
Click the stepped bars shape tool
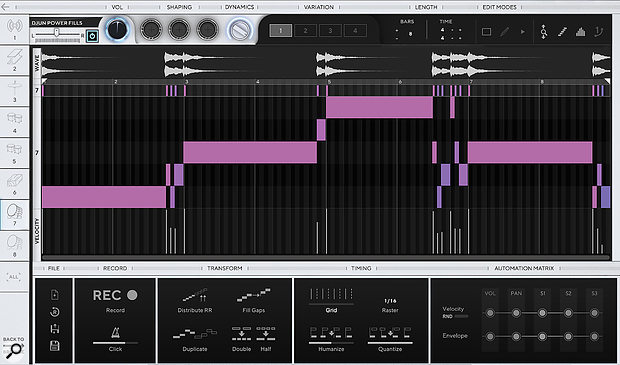[x=580, y=32]
